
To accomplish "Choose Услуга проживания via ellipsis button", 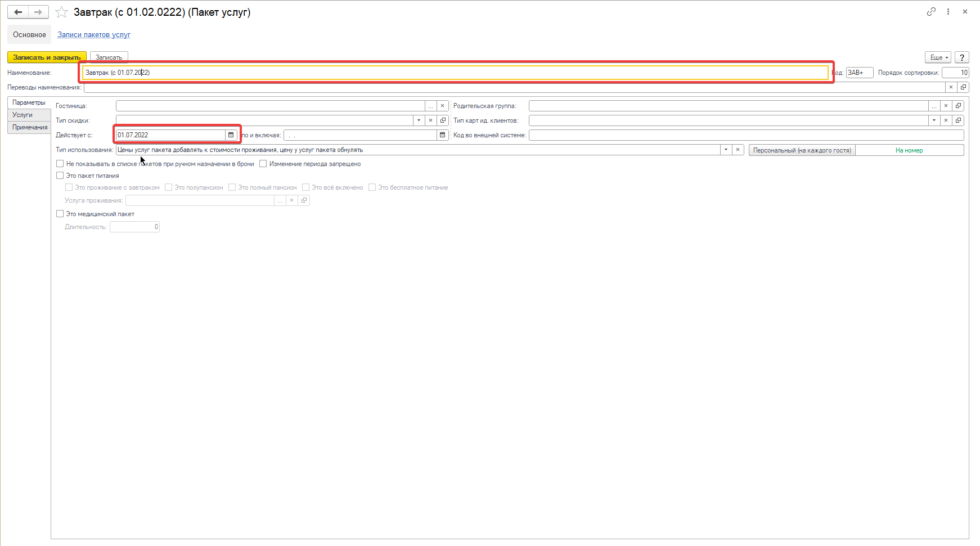I will click(280, 200).
